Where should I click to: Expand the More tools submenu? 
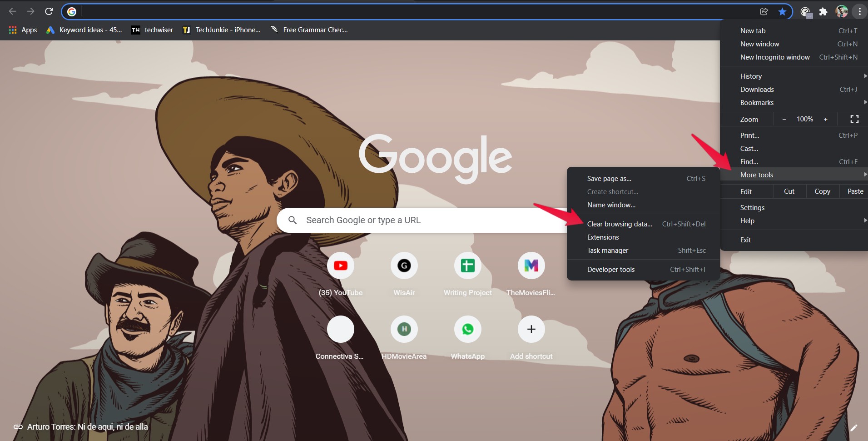point(794,175)
